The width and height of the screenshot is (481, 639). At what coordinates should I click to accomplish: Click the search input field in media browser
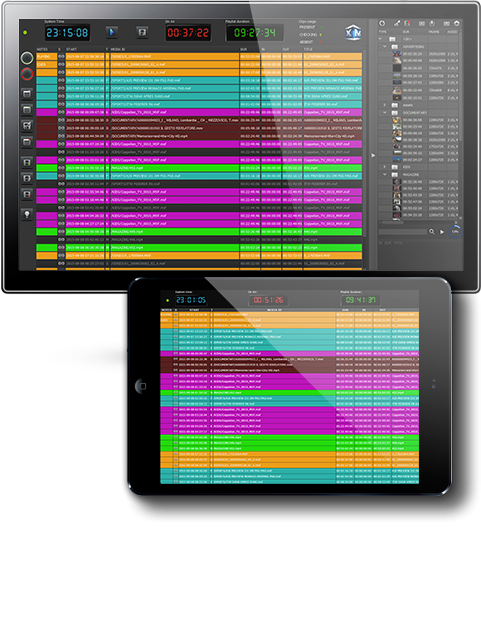[403, 231]
